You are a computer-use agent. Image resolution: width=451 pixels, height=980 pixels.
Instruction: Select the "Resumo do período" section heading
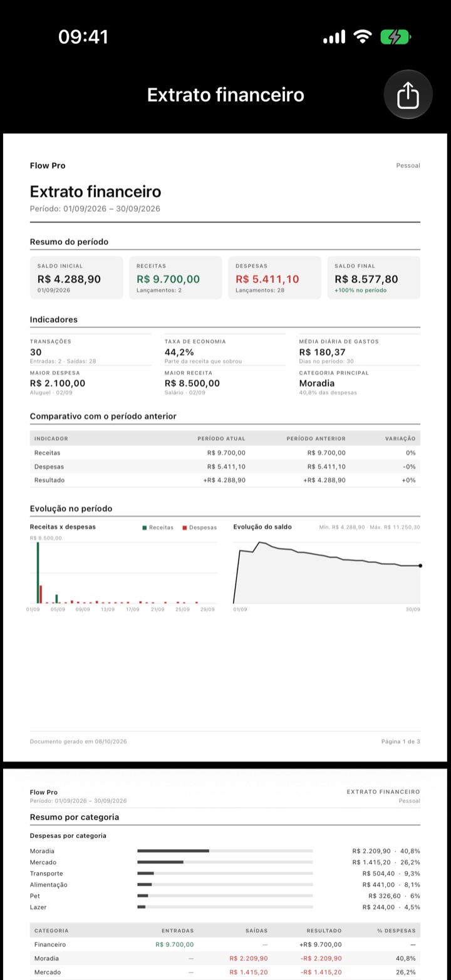[x=69, y=242]
